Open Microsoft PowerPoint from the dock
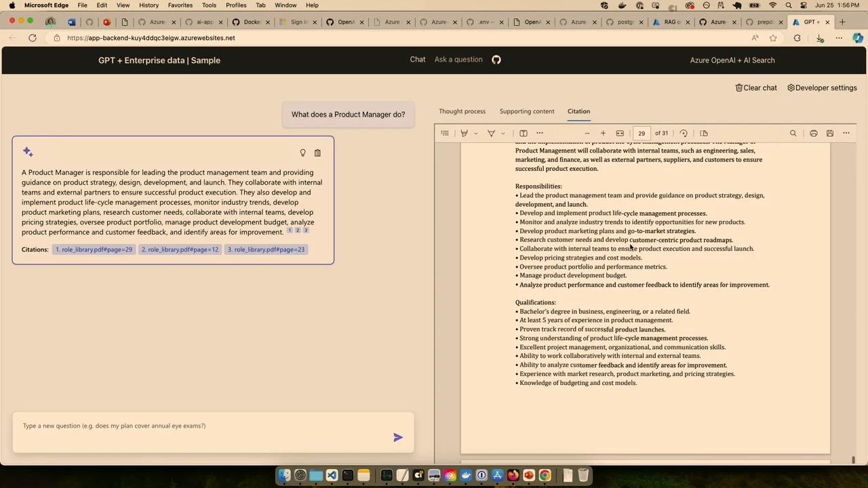This screenshot has width=868, height=488. tap(529, 475)
